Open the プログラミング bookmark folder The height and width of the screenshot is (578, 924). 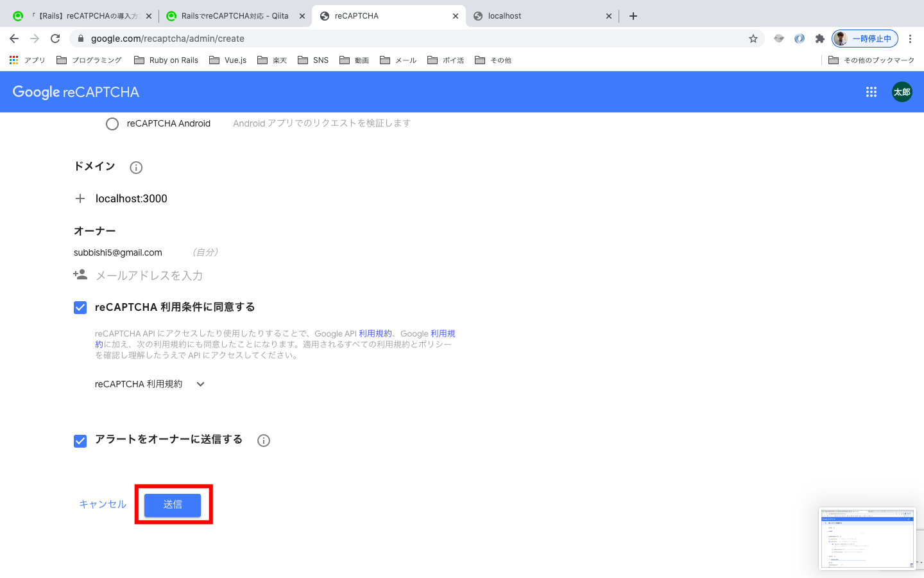89,60
